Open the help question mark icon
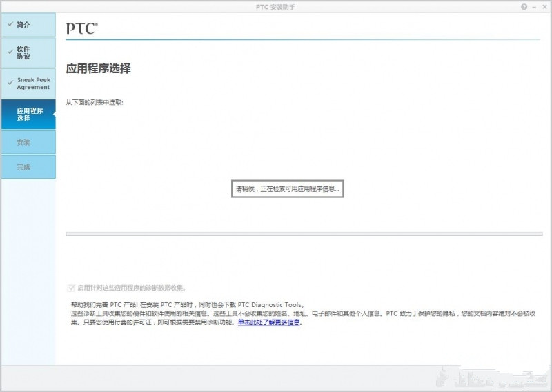Viewport: 552px width, 392px height. 524,7
